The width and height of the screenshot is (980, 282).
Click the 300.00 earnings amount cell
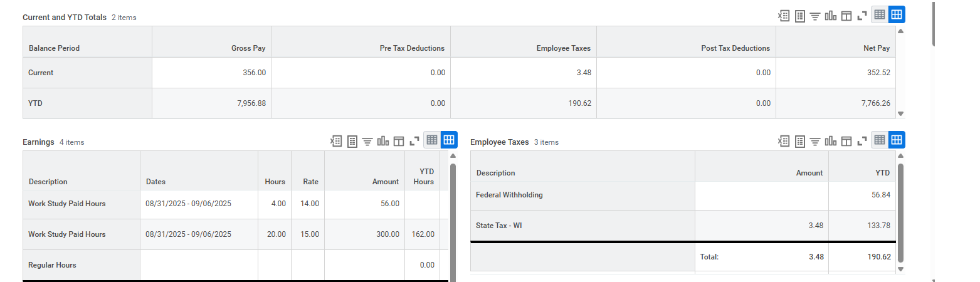[x=364, y=234]
